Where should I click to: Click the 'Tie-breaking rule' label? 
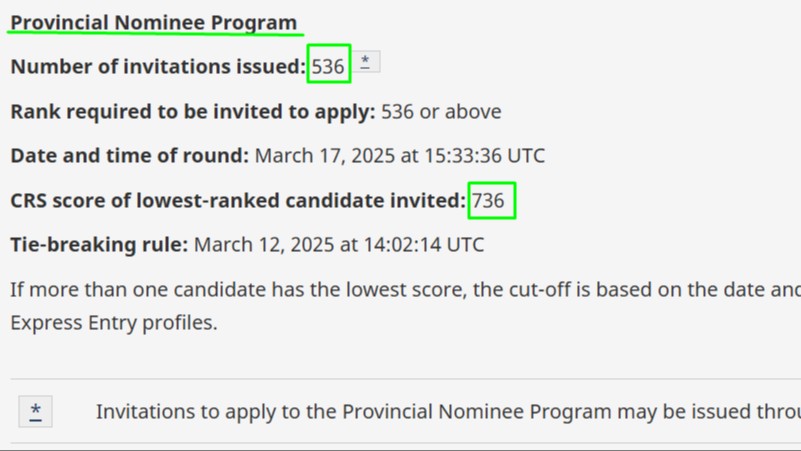[99, 244]
